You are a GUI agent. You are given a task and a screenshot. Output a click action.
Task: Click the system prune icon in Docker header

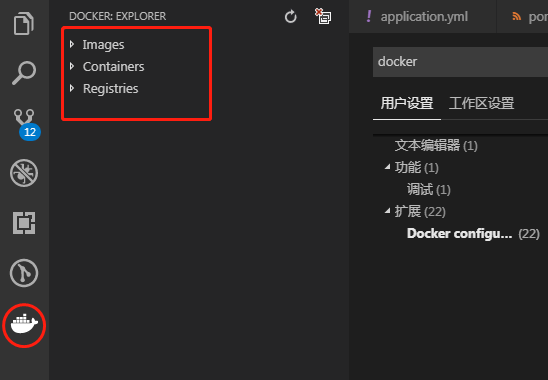click(x=323, y=16)
